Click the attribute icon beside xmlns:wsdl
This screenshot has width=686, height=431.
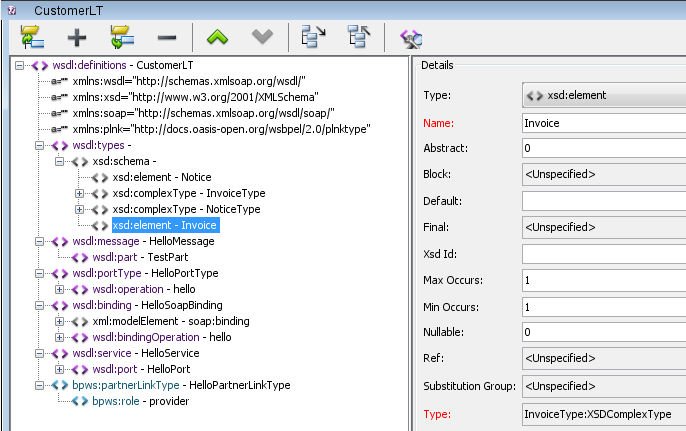(60, 81)
